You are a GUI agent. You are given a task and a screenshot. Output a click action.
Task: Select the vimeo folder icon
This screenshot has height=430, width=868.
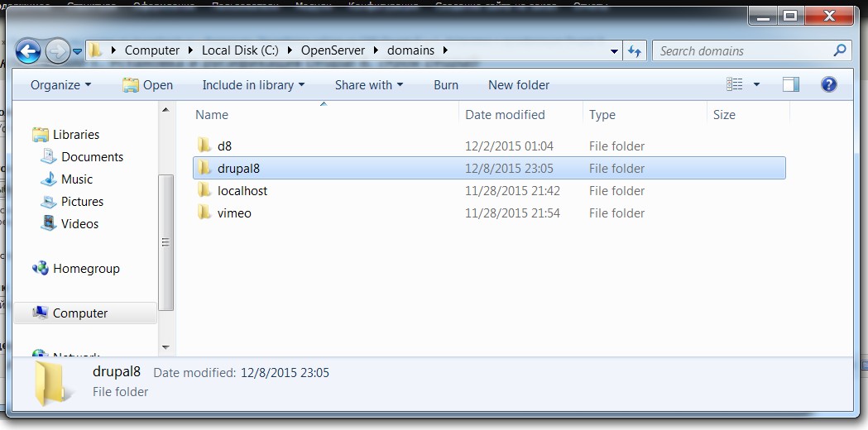204,213
